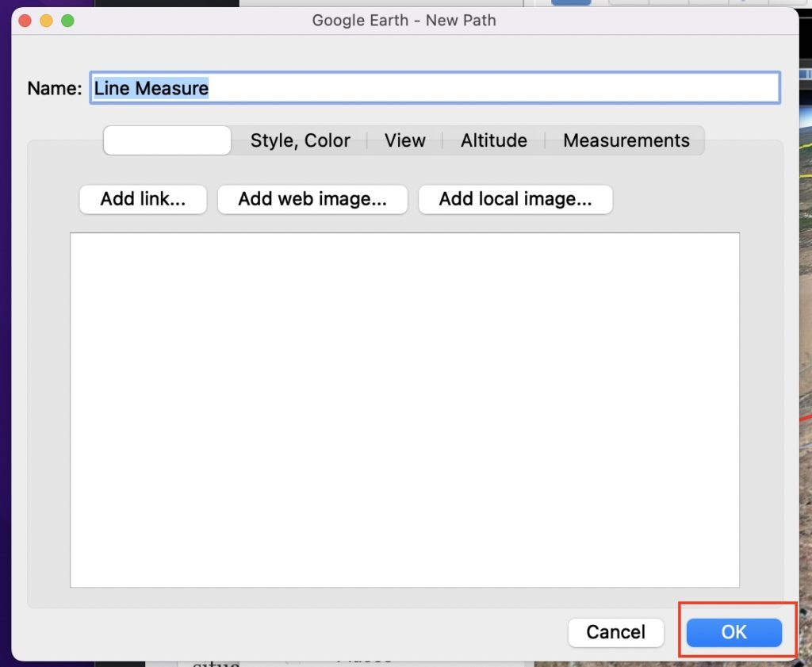Confirm the new path with OK

pos(733,632)
